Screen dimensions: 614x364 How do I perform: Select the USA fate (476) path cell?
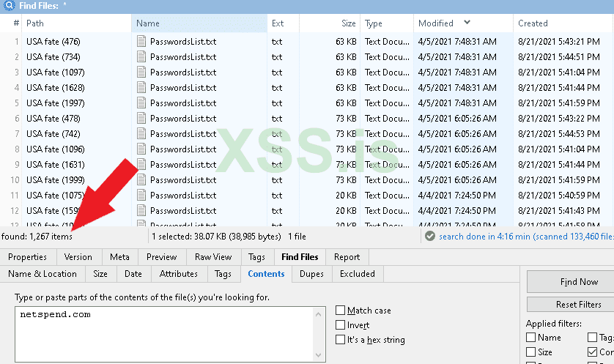click(53, 42)
